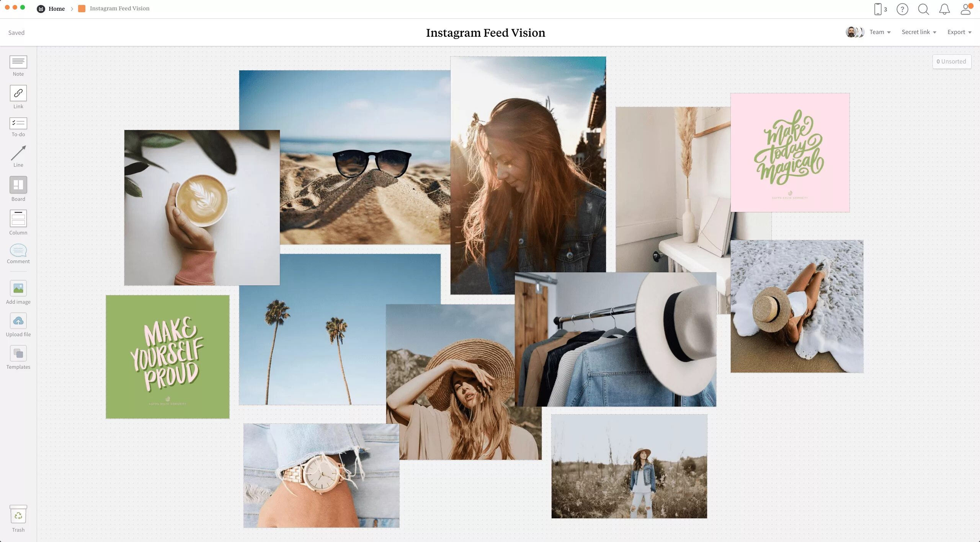Open the search magnifier icon
The height and width of the screenshot is (542, 980).
[x=923, y=9]
